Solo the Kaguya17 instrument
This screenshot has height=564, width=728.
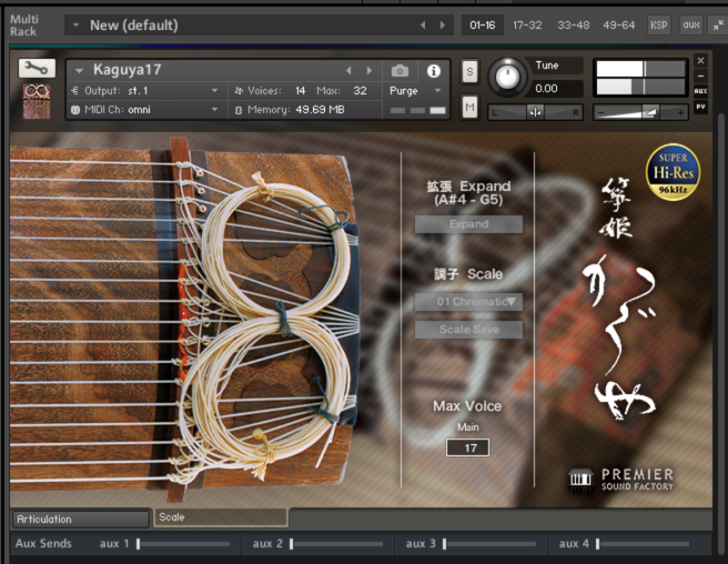(470, 72)
